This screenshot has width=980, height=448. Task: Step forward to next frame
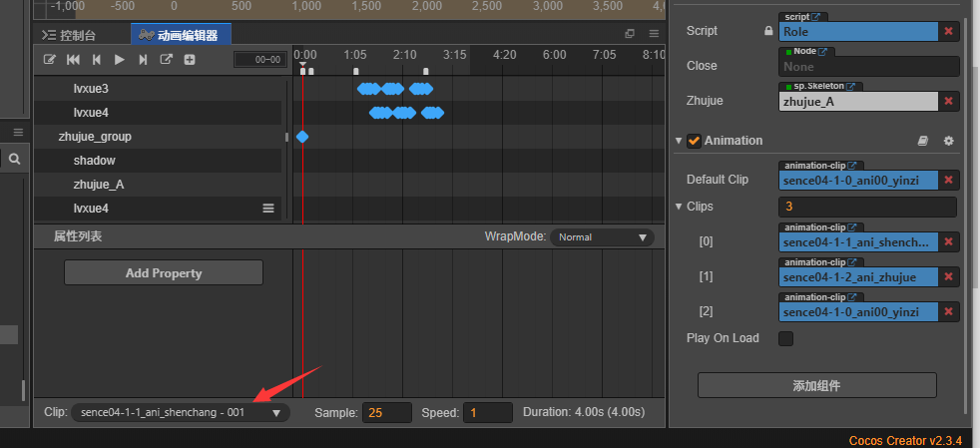click(x=143, y=60)
